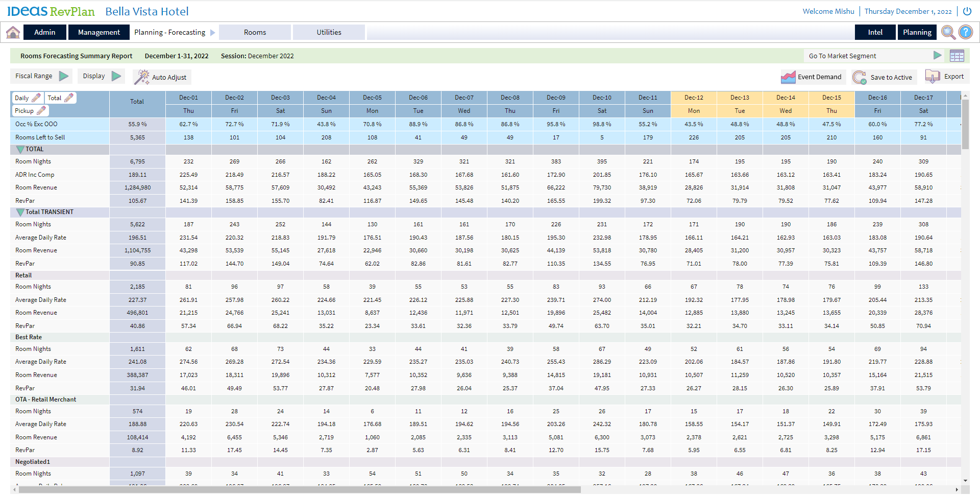Open the Rooms tab
The image size is (980, 495).
[255, 32]
